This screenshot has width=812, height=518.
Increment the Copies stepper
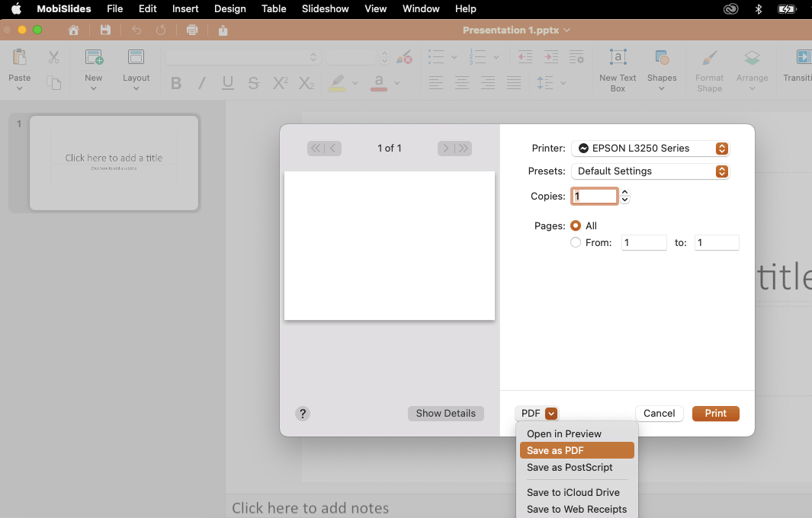[x=625, y=193]
